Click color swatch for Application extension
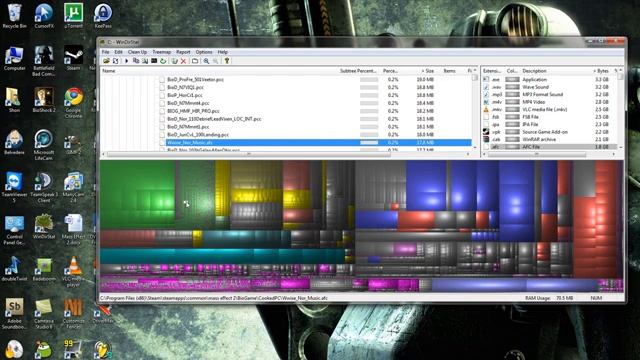The image size is (640, 360). [x=512, y=80]
